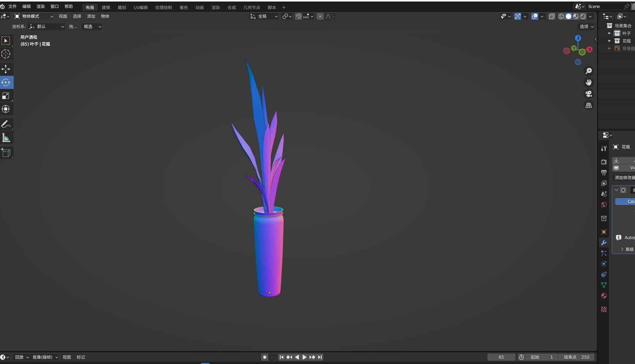Click the 结束点 250 end frame field
The image size is (635, 364).
click(x=577, y=357)
